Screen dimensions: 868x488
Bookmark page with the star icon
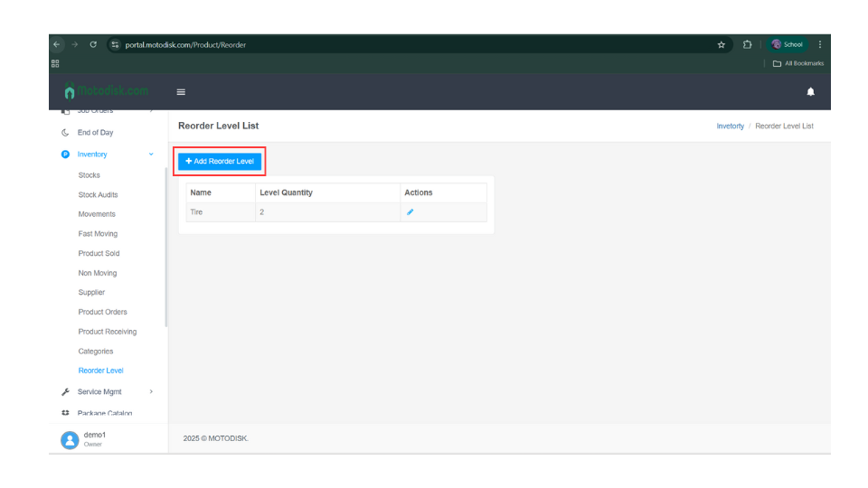722,44
